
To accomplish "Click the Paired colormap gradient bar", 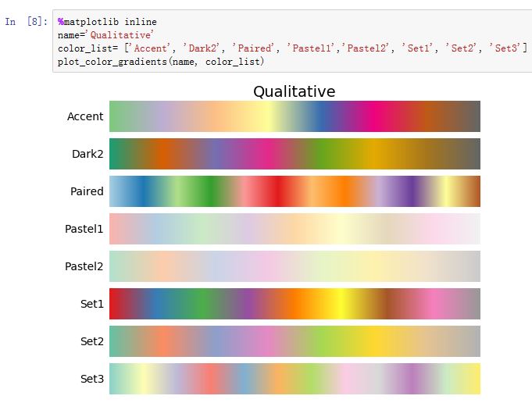I will point(295,191).
